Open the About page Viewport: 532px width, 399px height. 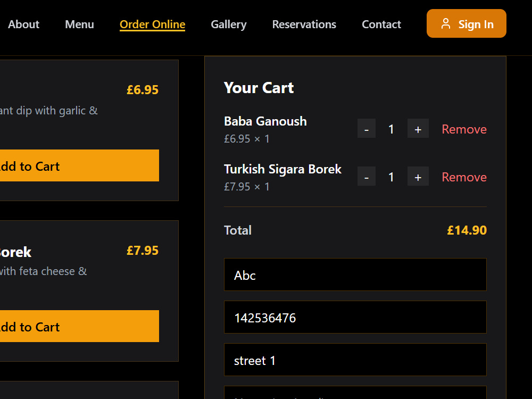[23, 24]
